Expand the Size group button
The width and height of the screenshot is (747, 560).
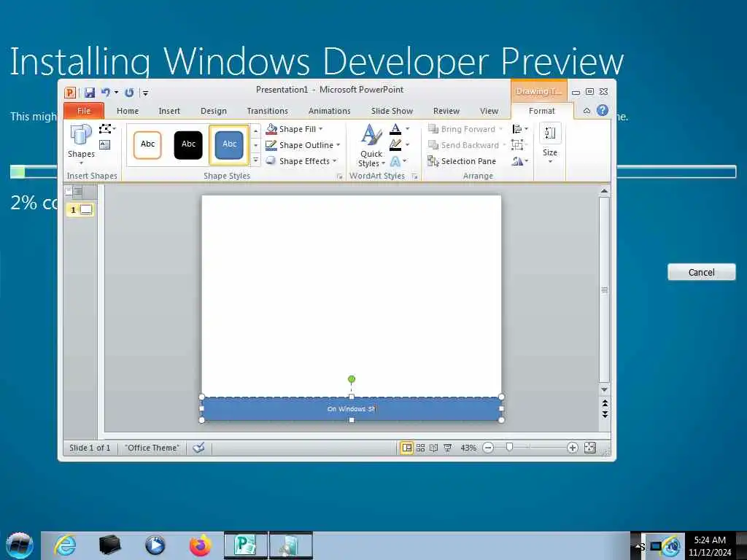pyautogui.click(x=550, y=144)
